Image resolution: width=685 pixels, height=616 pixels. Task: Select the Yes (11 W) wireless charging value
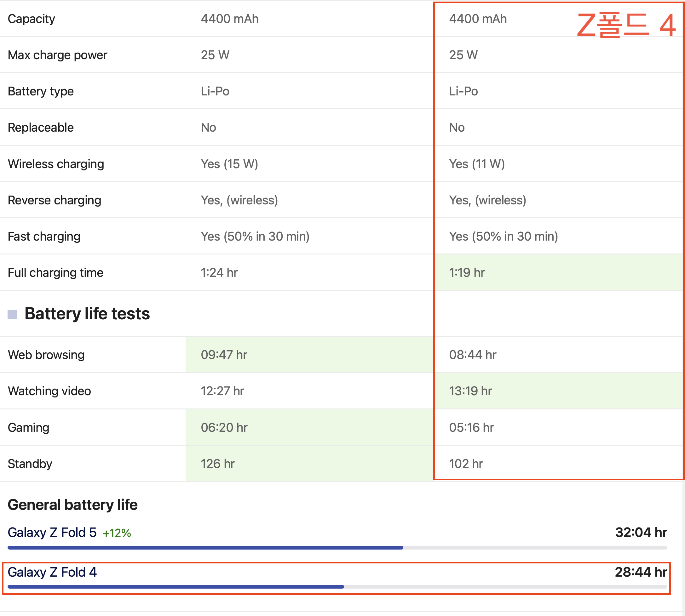pyautogui.click(x=477, y=164)
